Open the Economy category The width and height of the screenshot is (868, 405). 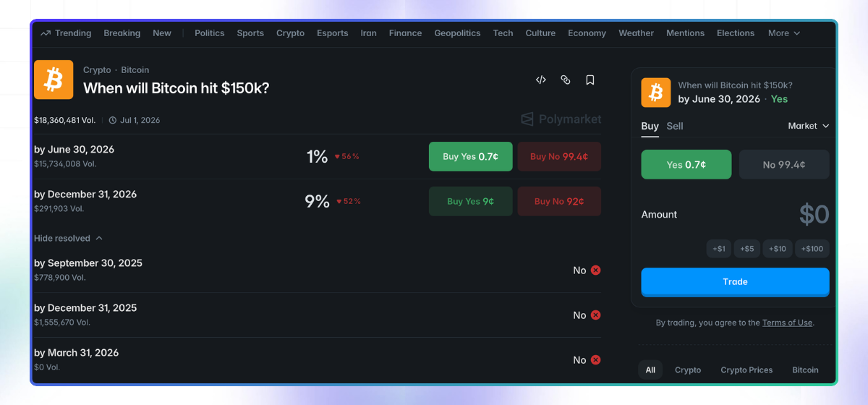coord(587,33)
